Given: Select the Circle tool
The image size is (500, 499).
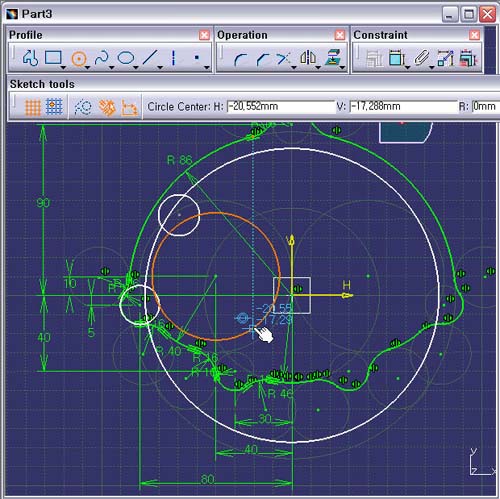Looking at the screenshot, I should pyautogui.click(x=79, y=59).
